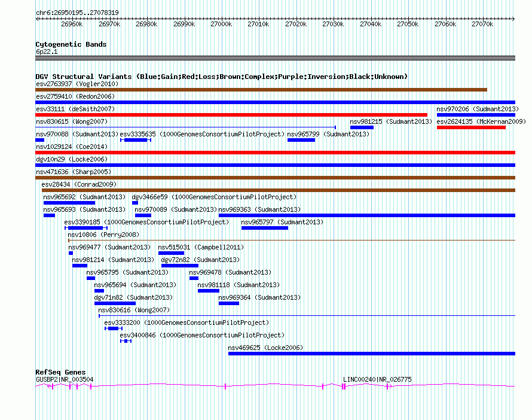The image size is (532, 420).
Task: Select esv3400846 variant label
Action: coord(202,335)
